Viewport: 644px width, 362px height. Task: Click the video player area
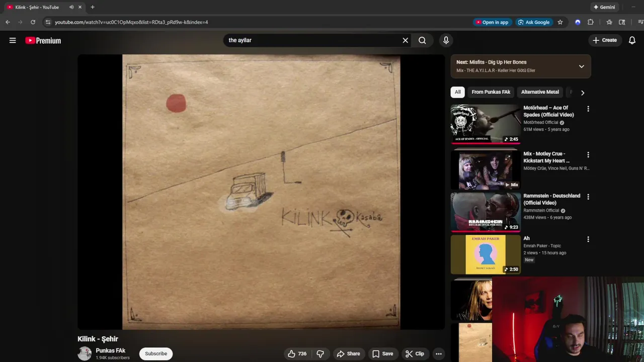[x=261, y=192]
